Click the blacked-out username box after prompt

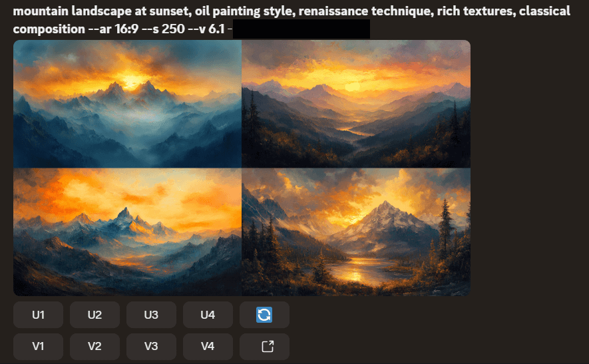click(301, 29)
